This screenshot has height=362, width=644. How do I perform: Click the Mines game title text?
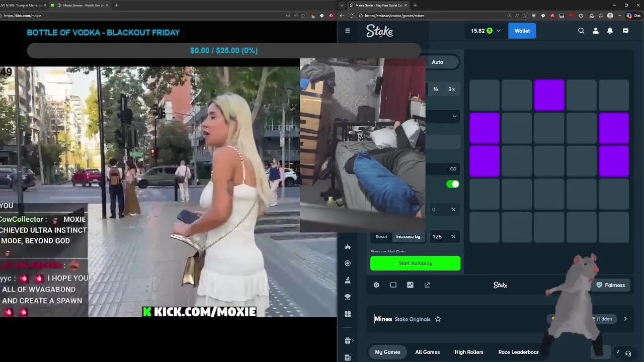click(383, 319)
